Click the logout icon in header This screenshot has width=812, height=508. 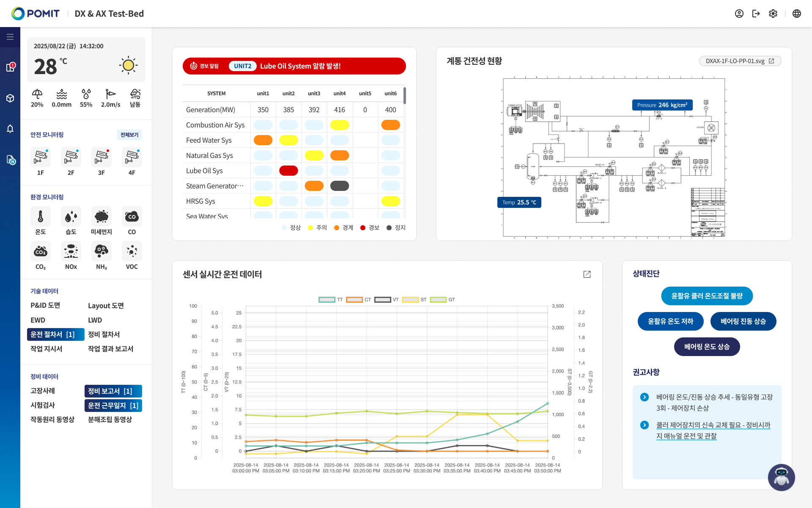756,14
